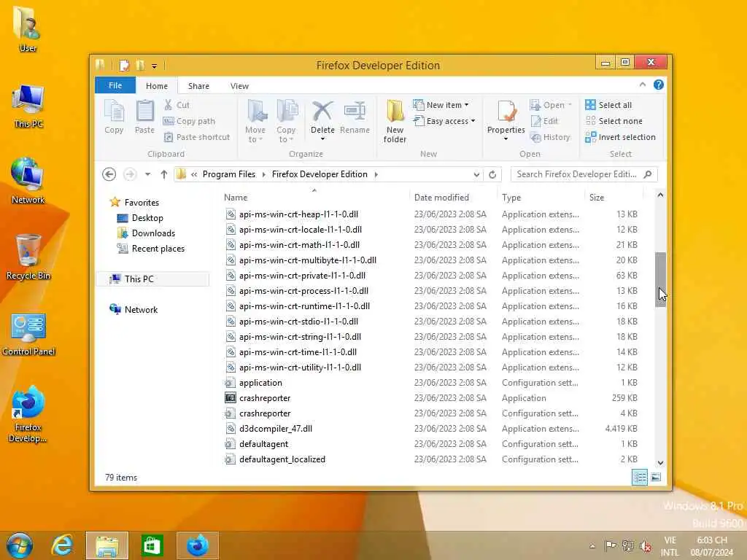Screen dimensions: 747x560
Task: Switch to the Share ribbon tab
Action: 198,86
